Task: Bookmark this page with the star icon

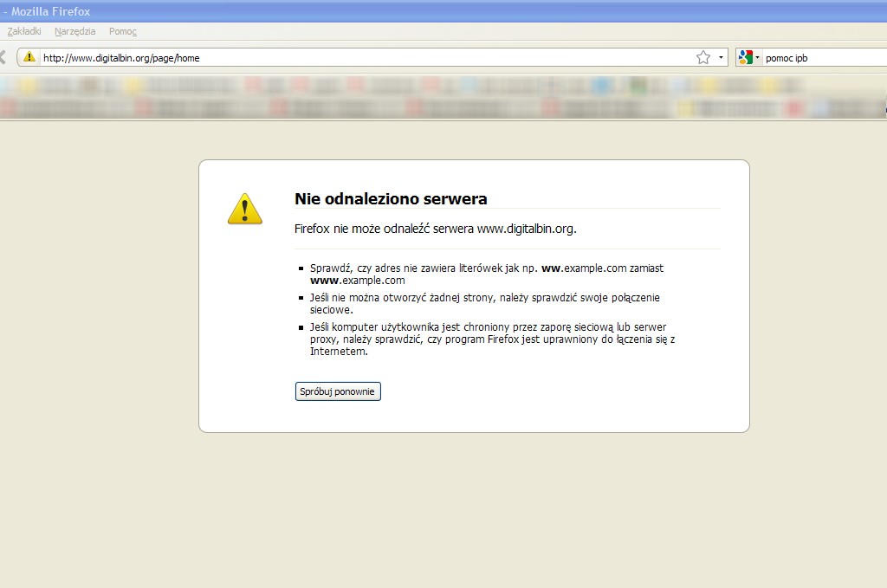Action: 702,57
